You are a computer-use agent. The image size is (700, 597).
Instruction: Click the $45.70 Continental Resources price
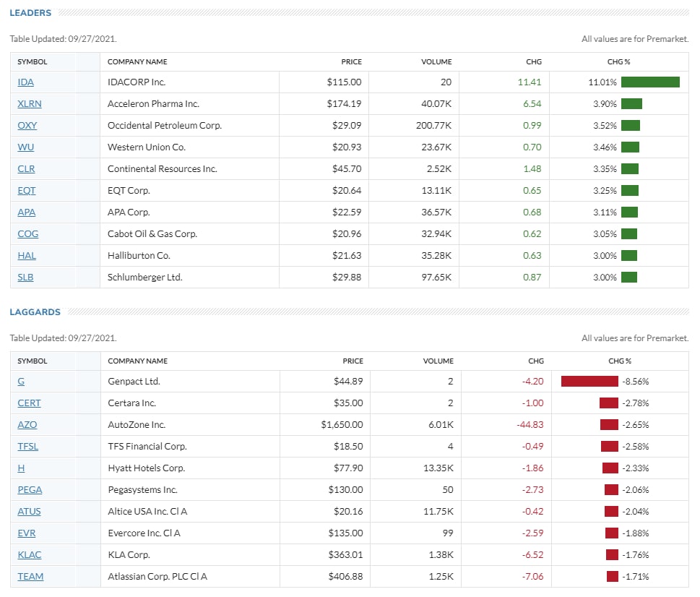coord(347,169)
